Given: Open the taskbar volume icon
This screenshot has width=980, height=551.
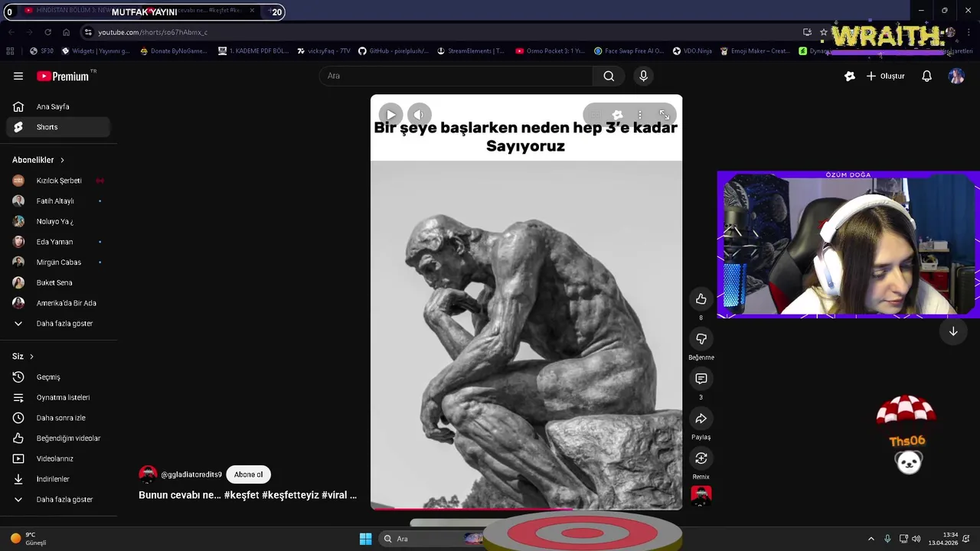Looking at the screenshot, I should coord(916,539).
